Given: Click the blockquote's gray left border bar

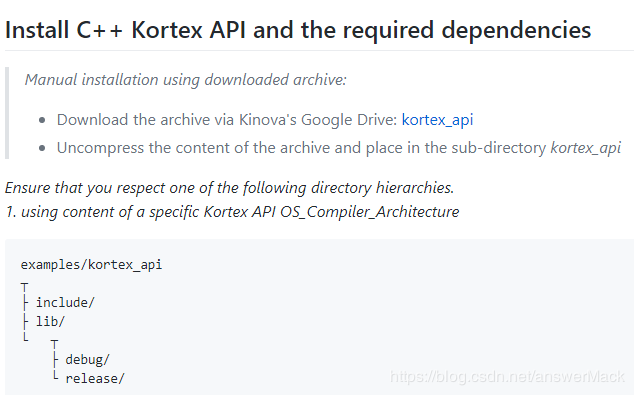Looking at the screenshot, I should tap(7, 113).
